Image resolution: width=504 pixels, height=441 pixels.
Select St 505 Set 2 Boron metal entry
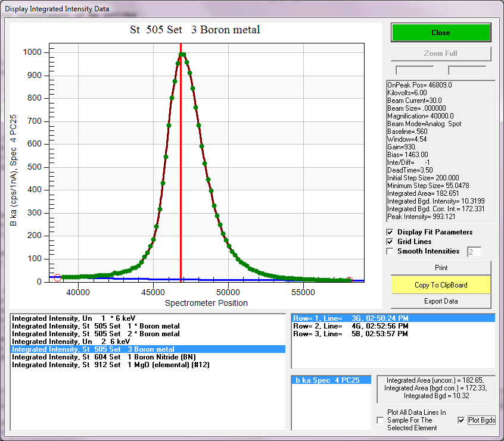(95, 334)
